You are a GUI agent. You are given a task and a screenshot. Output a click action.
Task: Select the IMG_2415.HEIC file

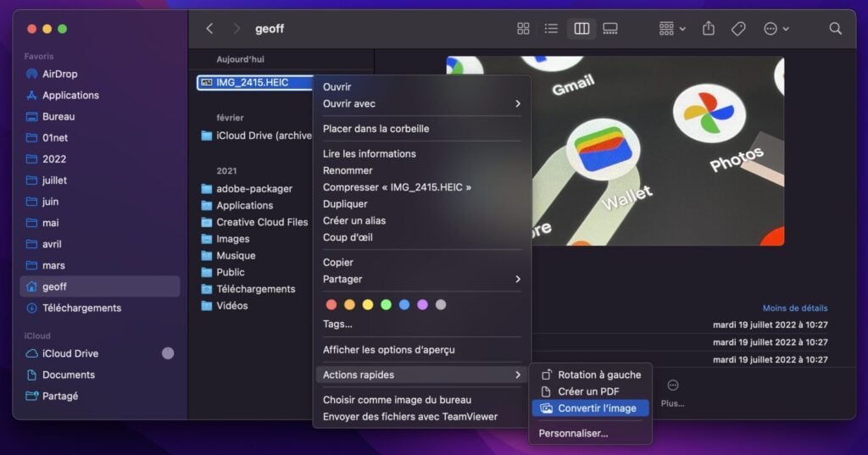[x=254, y=82]
